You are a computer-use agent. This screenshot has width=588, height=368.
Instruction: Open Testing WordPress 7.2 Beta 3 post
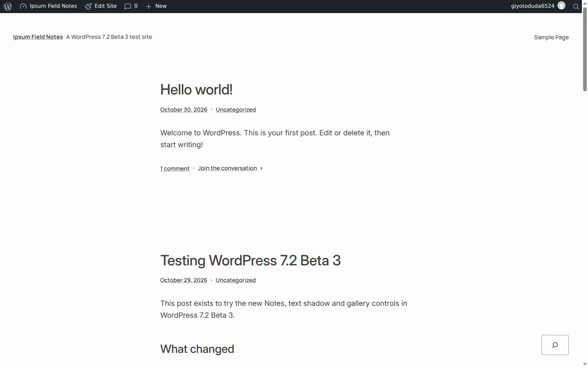pos(250,260)
